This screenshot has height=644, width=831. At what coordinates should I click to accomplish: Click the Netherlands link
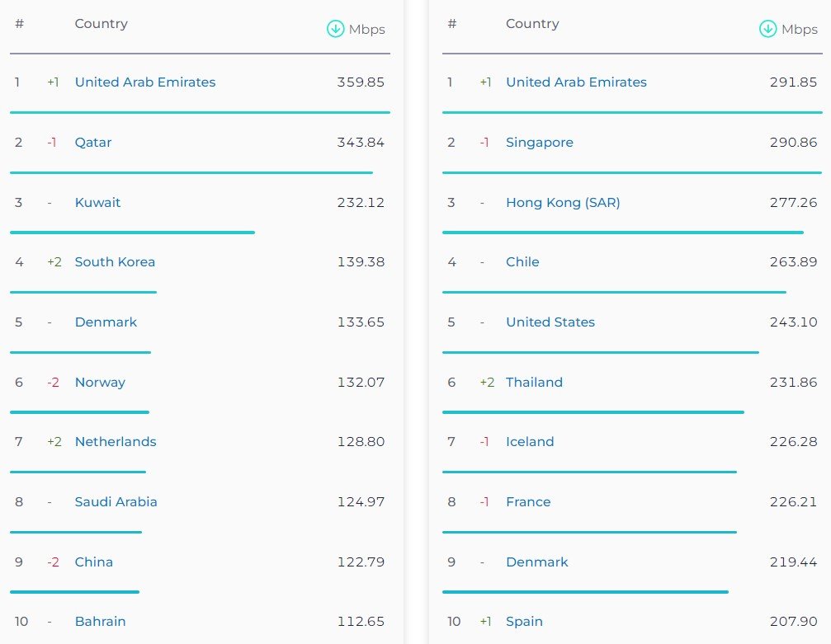(116, 442)
